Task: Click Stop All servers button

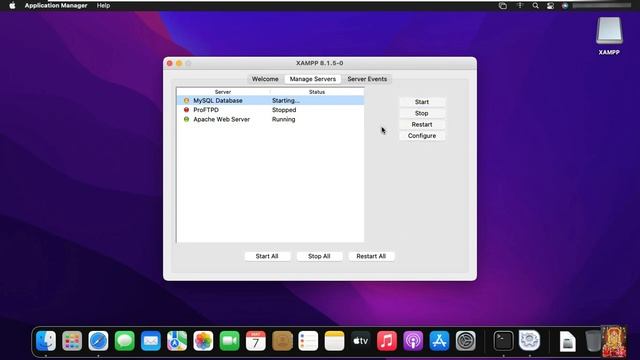Action: (x=319, y=256)
